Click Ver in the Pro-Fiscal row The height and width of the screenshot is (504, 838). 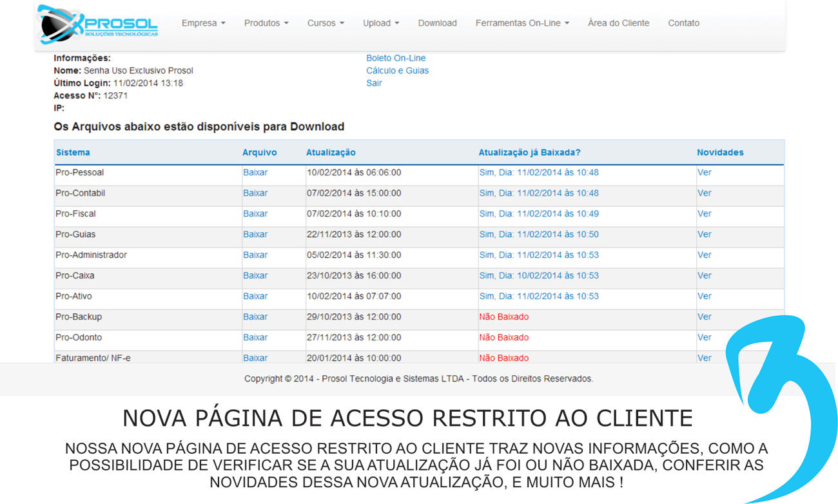tap(704, 214)
